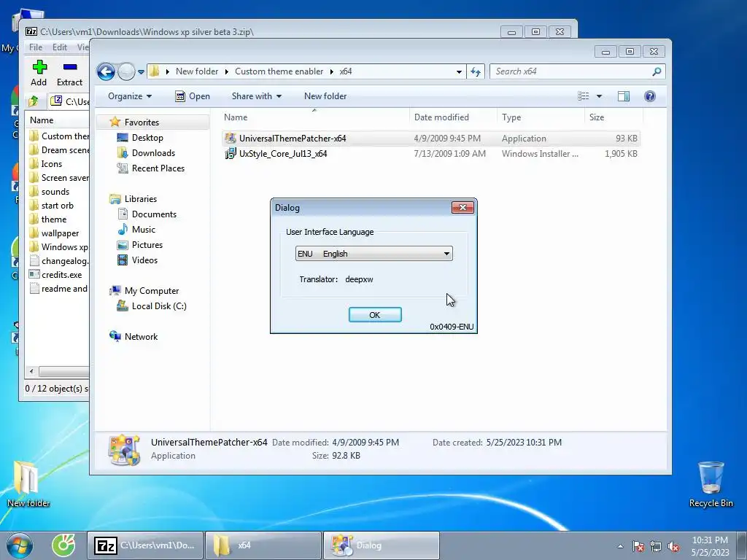Sort by Name column header
This screenshot has width=747, height=560.
(314, 117)
